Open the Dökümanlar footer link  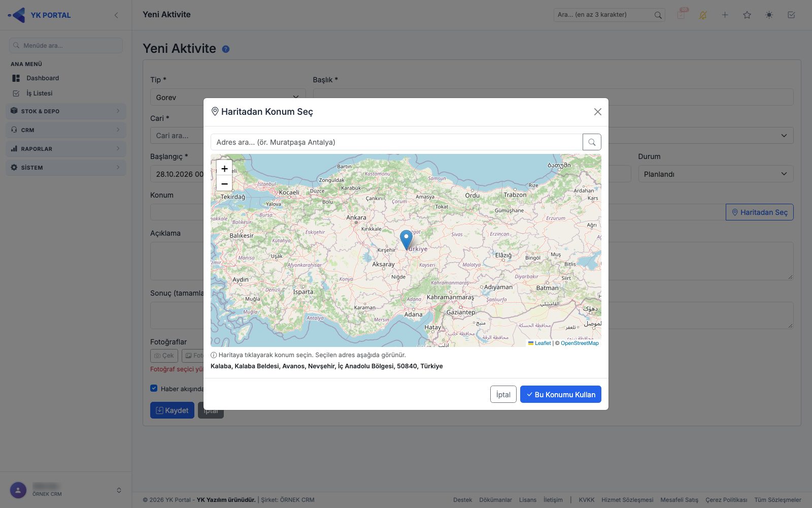point(496,500)
